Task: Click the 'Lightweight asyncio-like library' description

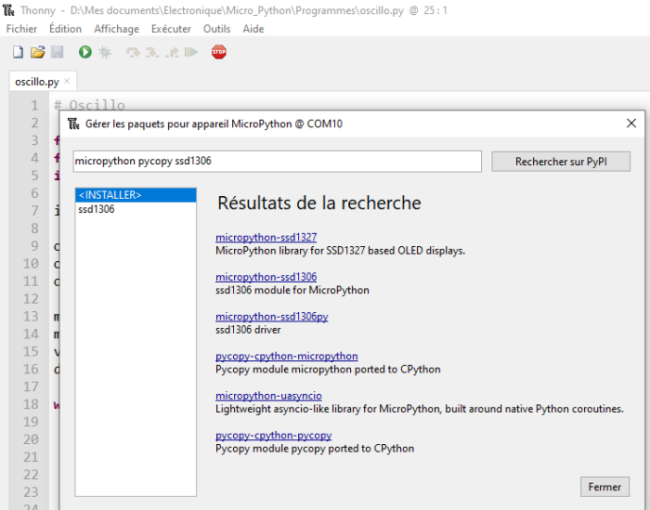Action: 419,409
